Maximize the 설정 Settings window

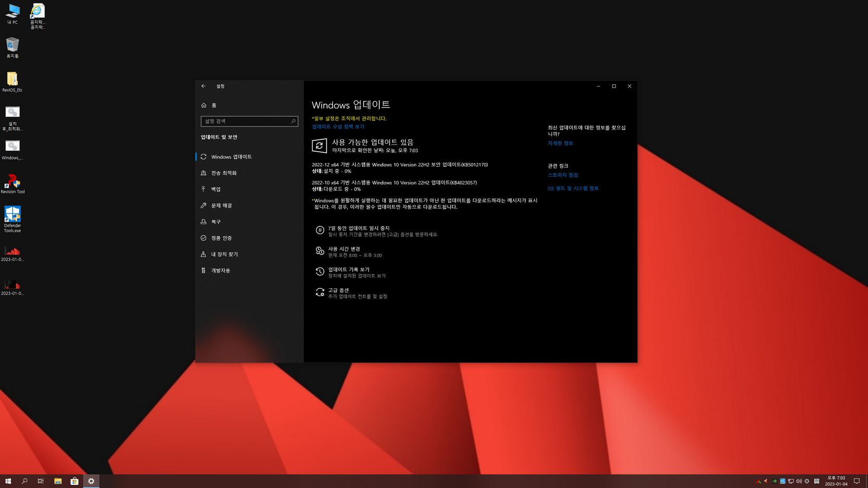point(614,86)
